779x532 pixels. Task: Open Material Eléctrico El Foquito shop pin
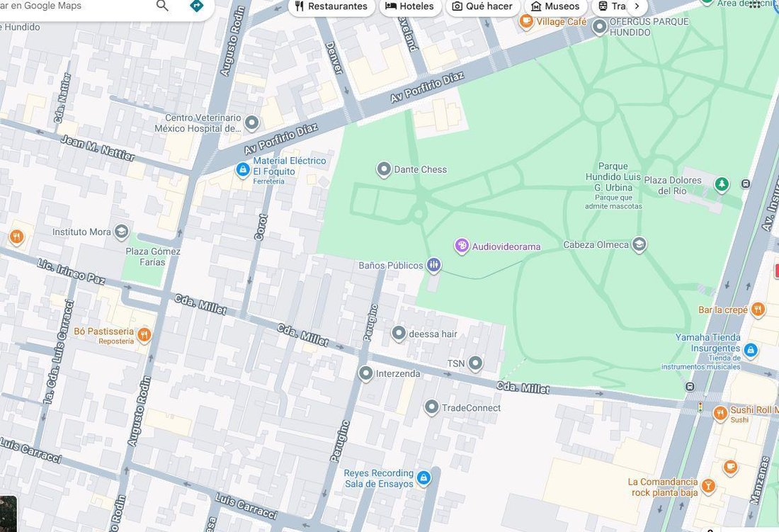pyautogui.click(x=243, y=171)
